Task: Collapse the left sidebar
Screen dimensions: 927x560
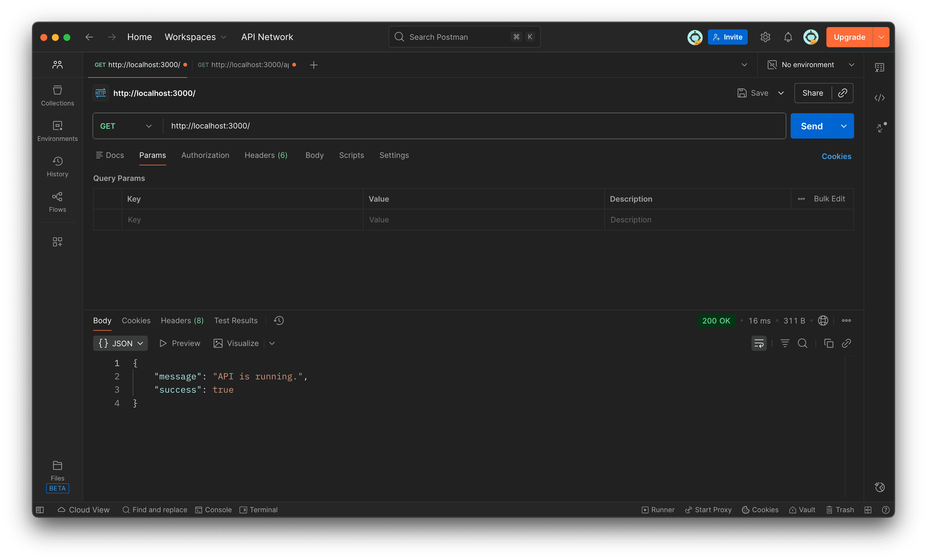Action: (x=40, y=510)
